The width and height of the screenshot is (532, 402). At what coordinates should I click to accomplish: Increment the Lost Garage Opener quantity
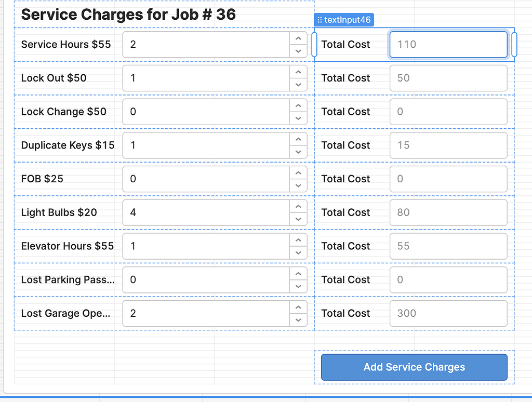[298, 306]
